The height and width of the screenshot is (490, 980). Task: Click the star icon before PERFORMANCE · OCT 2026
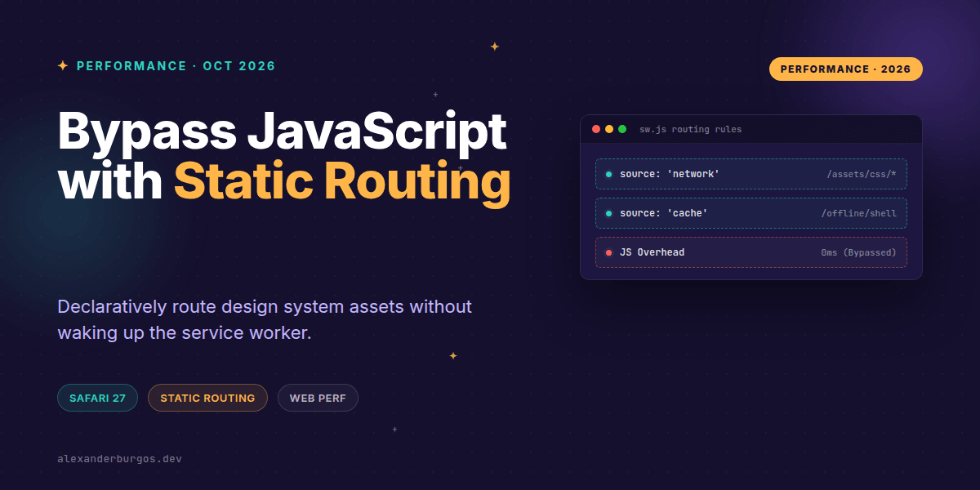click(x=63, y=65)
